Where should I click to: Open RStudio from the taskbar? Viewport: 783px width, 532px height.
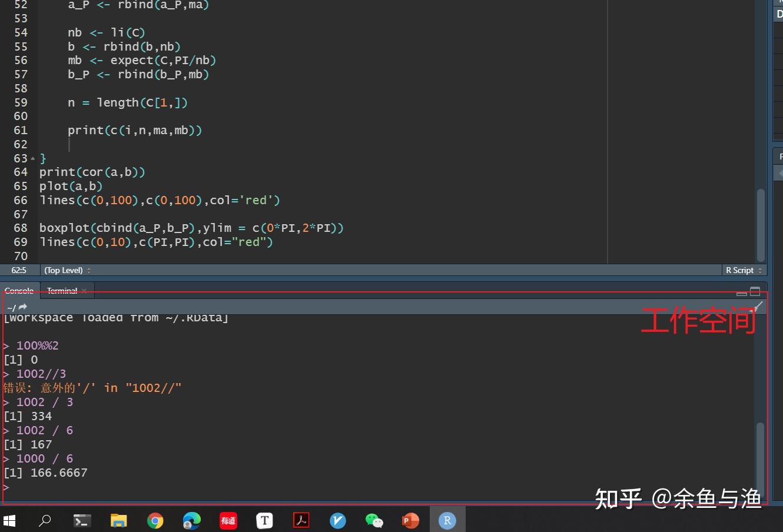click(447, 520)
